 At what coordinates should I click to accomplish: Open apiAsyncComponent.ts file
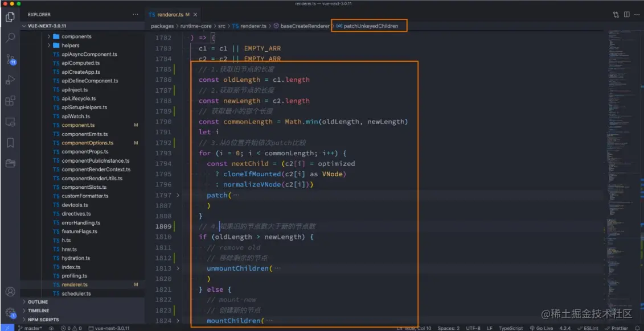(89, 54)
